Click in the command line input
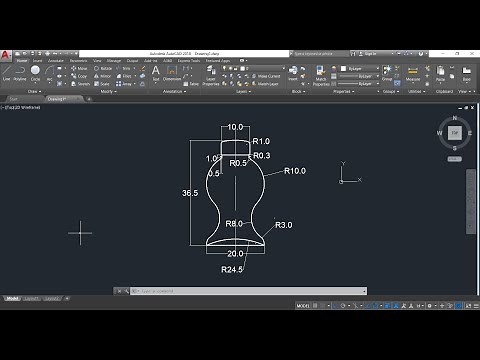Image resolution: width=480 pixels, height=360 pixels. (247, 291)
